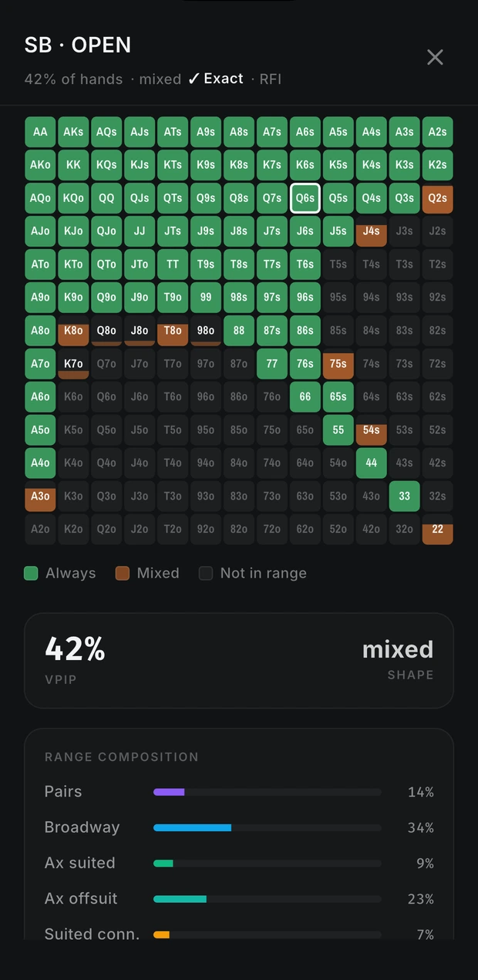This screenshot has width=478, height=980.
Task: Click the Pairs composition bar
Action: (x=268, y=792)
